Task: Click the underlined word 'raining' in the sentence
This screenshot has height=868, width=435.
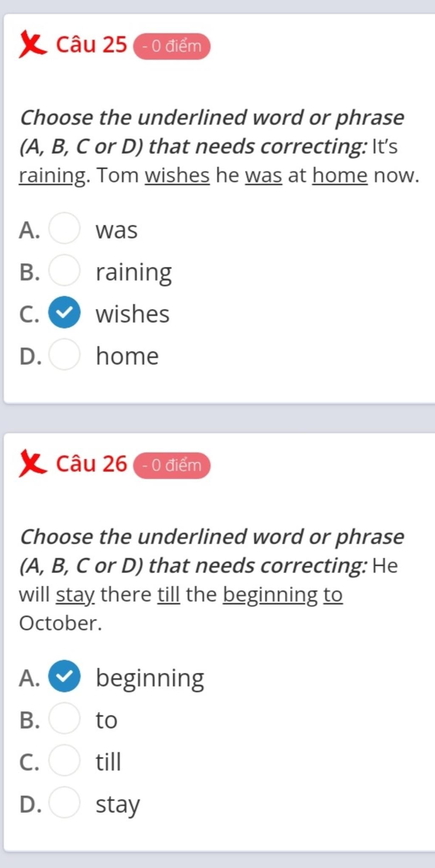Action: point(52,176)
